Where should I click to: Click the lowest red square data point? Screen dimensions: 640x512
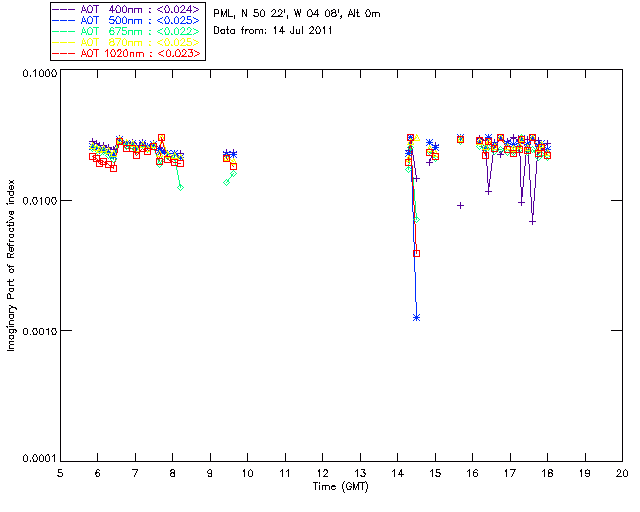(x=416, y=254)
